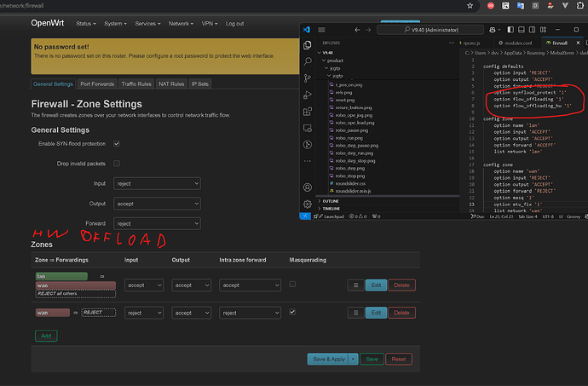Open the System menu in OpenWrt
The height and width of the screenshot is (386, 588).
coord(115,24)
